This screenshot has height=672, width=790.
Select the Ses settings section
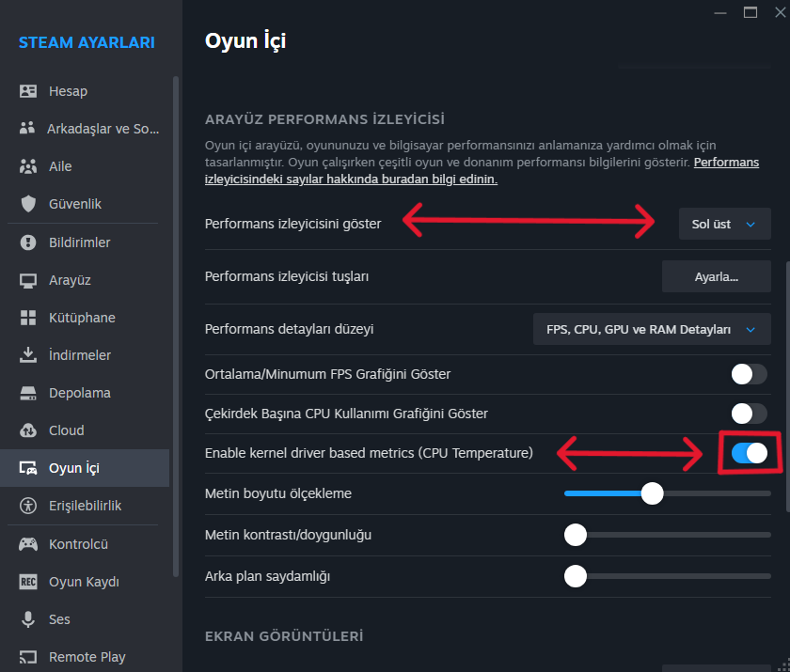point(85,619)
